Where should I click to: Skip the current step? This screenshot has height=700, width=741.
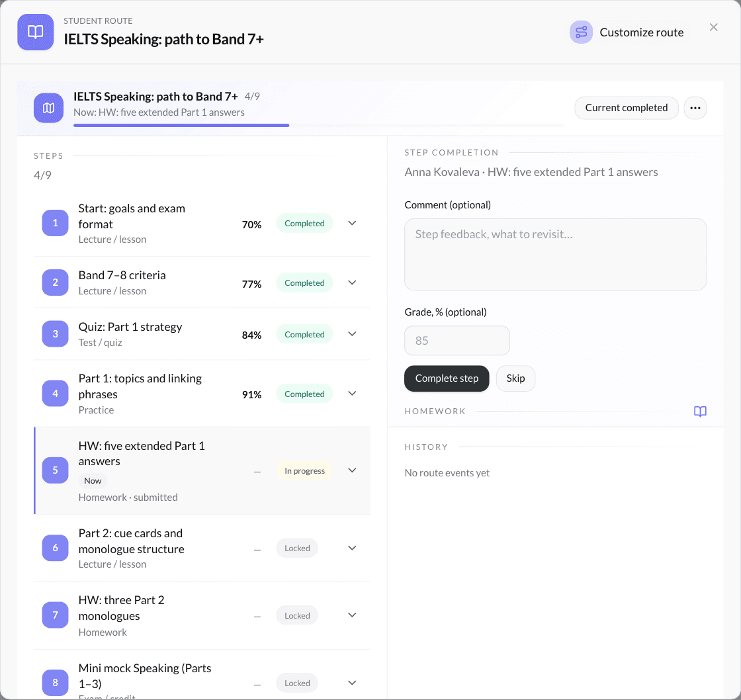coord(515,378)
